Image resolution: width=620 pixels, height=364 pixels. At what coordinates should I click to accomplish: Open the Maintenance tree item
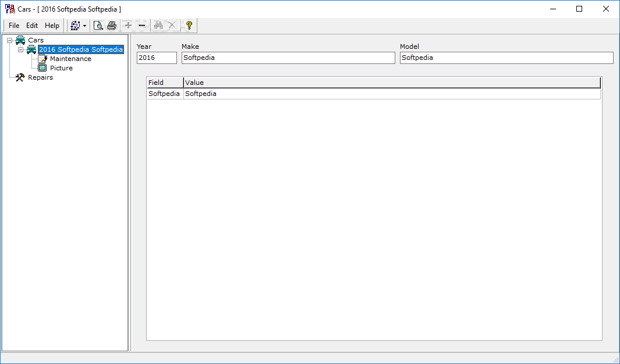70,59
